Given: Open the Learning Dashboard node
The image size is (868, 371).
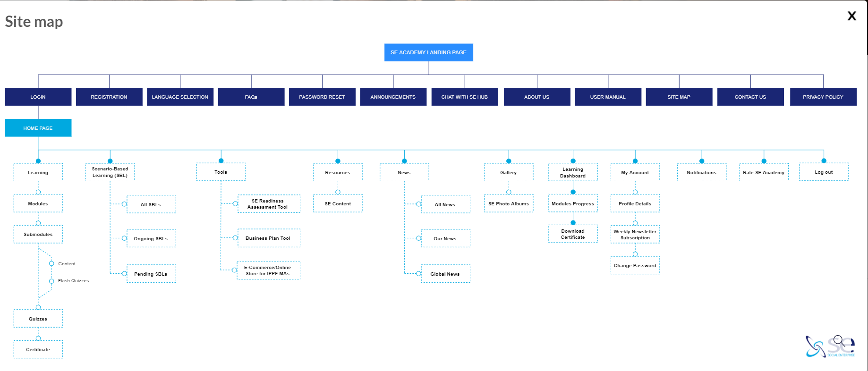Looking at the screenshot, I should (x=573, y=172).
